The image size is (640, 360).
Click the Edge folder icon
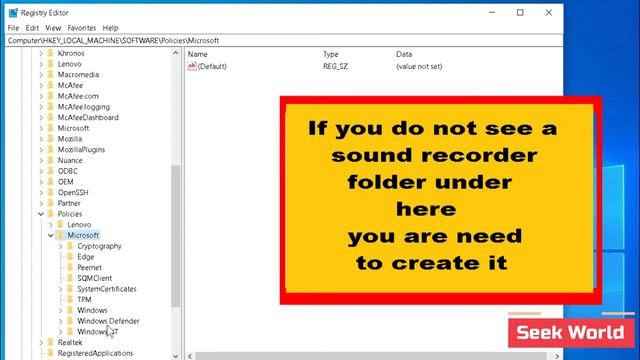click(70, 256)
